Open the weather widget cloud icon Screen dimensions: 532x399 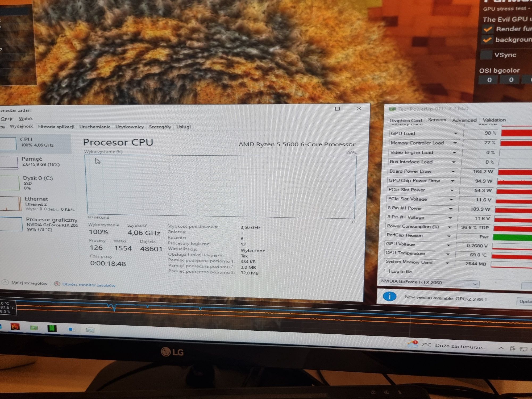click(412, 344)
